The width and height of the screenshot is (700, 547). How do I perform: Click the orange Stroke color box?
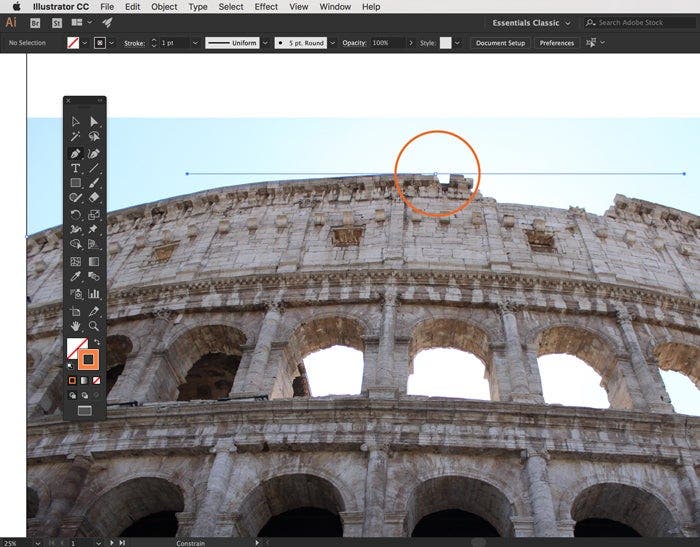[x=87, y=359]
